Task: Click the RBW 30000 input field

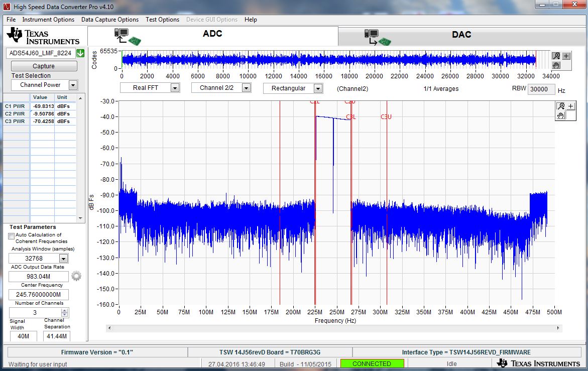Action: tap(541, 89)
